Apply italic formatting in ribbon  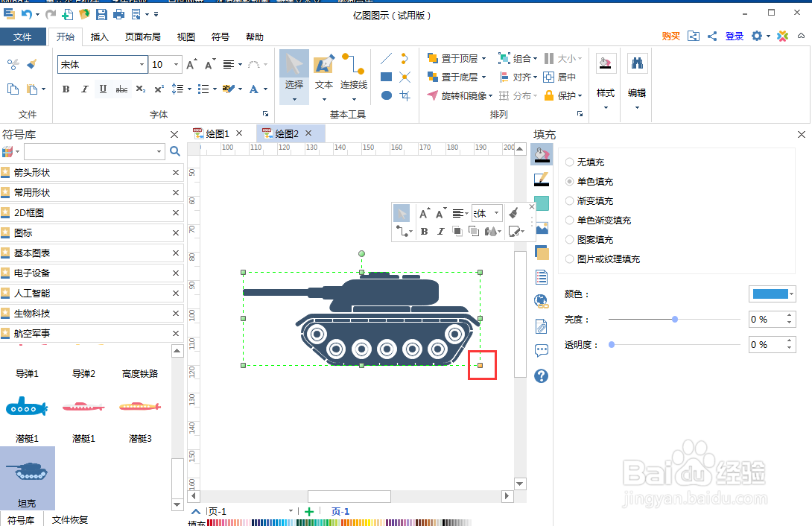click(x=84, y=89)
